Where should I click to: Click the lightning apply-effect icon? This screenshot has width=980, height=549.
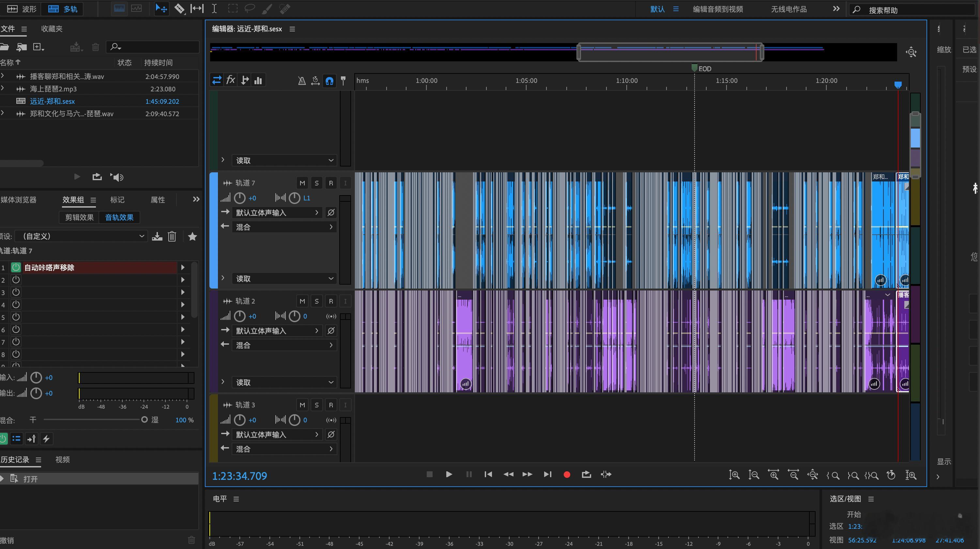pyautogui.click(x=46, y=439)
